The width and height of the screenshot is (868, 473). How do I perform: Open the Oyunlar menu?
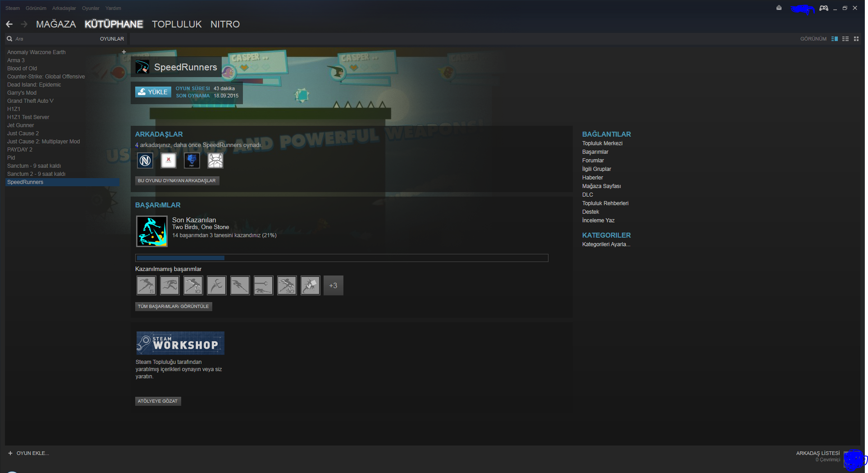tap(91, 8)
